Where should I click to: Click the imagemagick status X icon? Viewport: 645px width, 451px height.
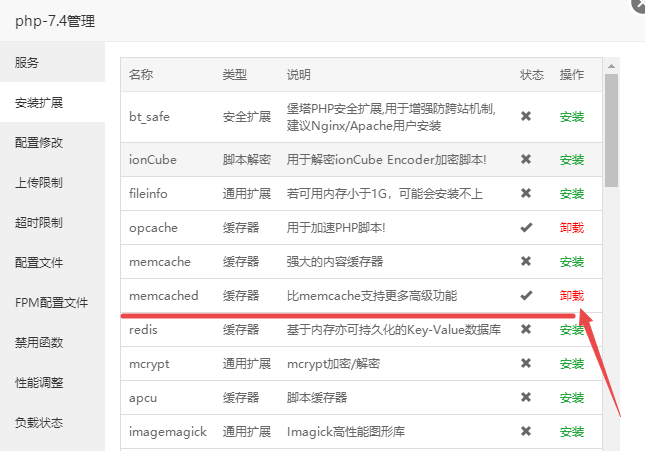(526, 431)
